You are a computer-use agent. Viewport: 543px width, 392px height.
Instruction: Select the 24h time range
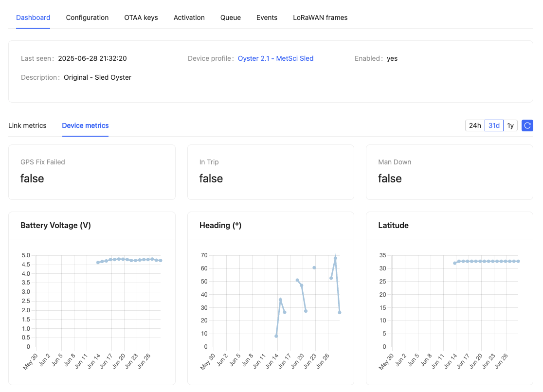(x=475, y=125)
